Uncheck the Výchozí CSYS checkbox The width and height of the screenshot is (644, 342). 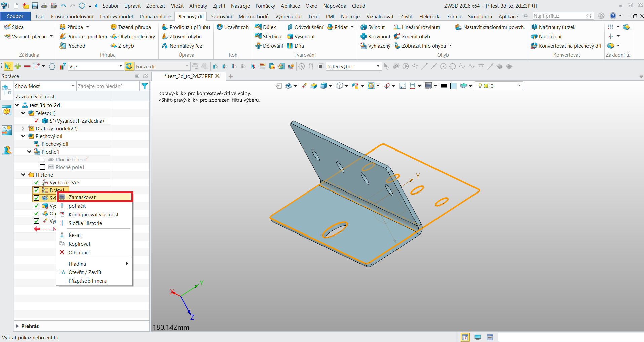coord(36,182)
